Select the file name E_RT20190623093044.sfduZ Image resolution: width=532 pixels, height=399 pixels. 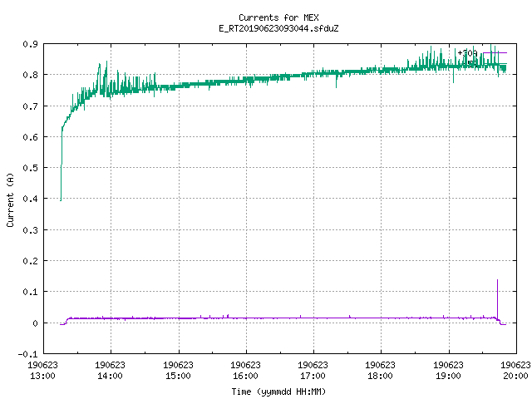point(278,28)
